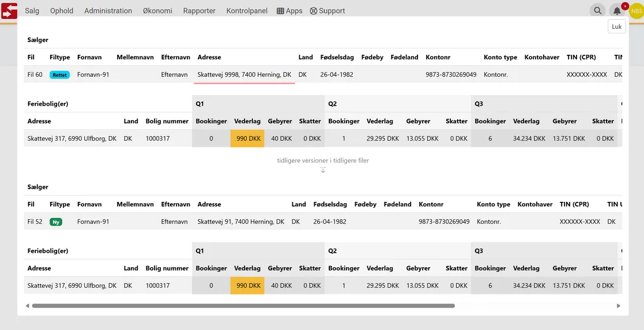Screen dimensions: 644x330
Task: Click 'Efternavn' value in Fil 60 row
Action: coord(174,74)
